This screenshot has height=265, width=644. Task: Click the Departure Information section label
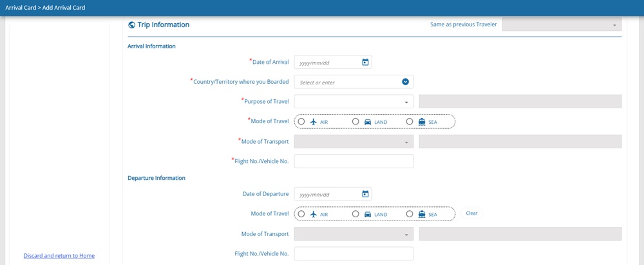coord(156,178)
